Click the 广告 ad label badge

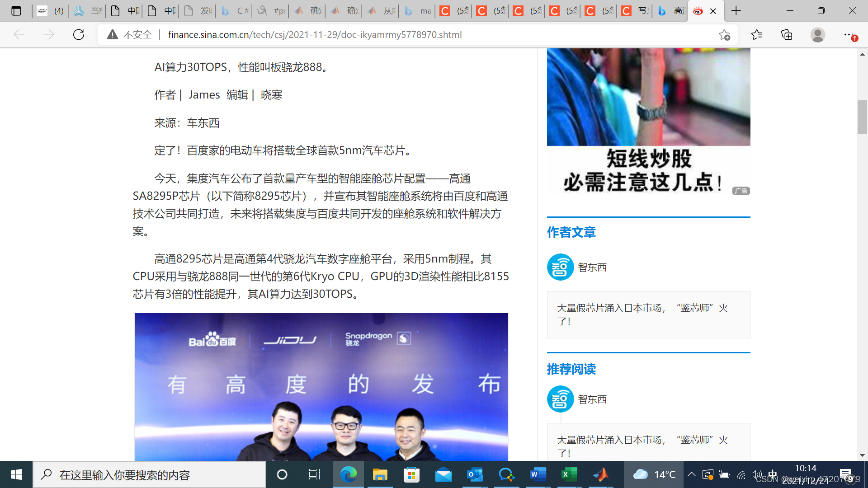tap(741, 191)
